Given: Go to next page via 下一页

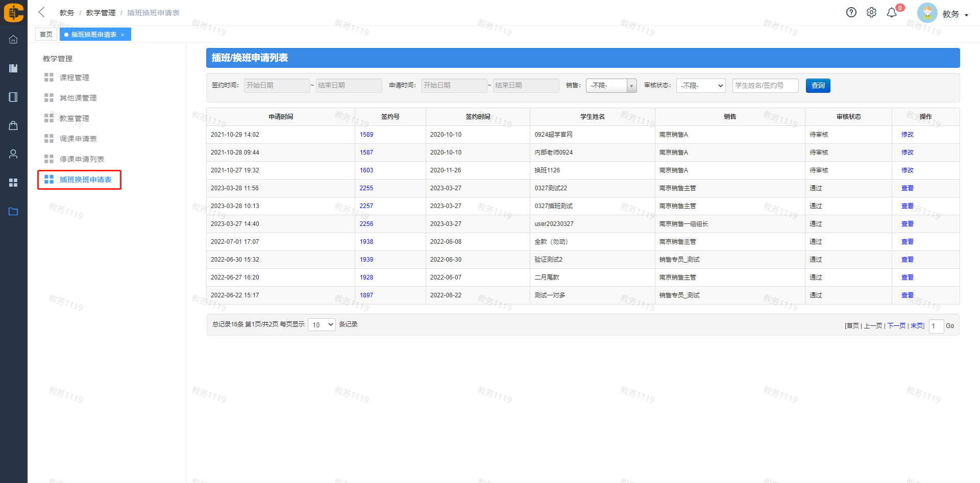Looking at the screenshot, I should tap(896, 326).
